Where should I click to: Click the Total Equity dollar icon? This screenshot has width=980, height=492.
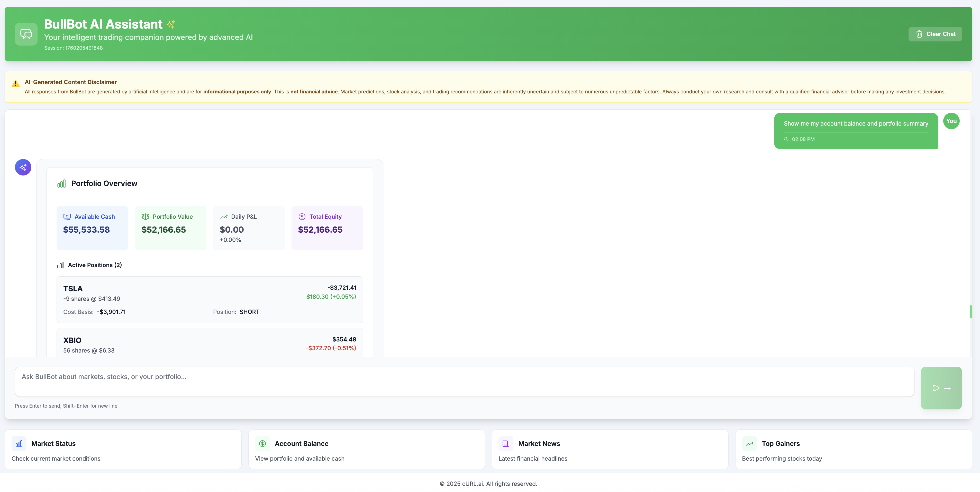pos(302,217)
